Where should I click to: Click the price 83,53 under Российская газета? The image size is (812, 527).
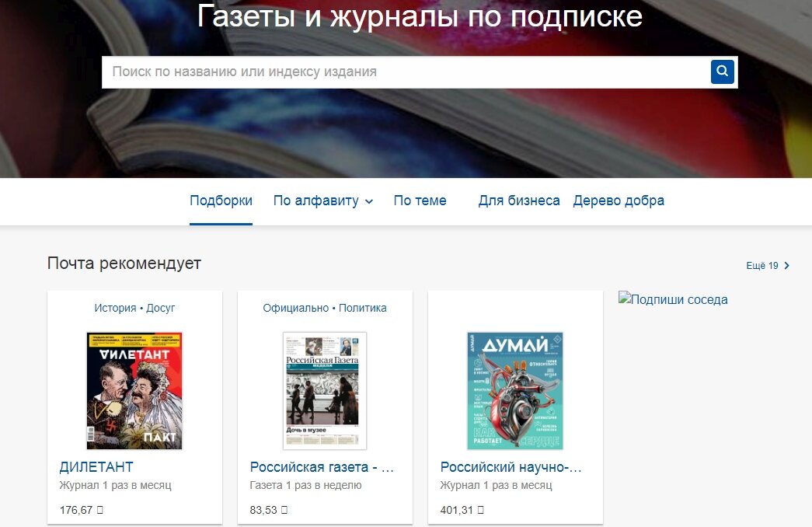(x=268, y=510)
